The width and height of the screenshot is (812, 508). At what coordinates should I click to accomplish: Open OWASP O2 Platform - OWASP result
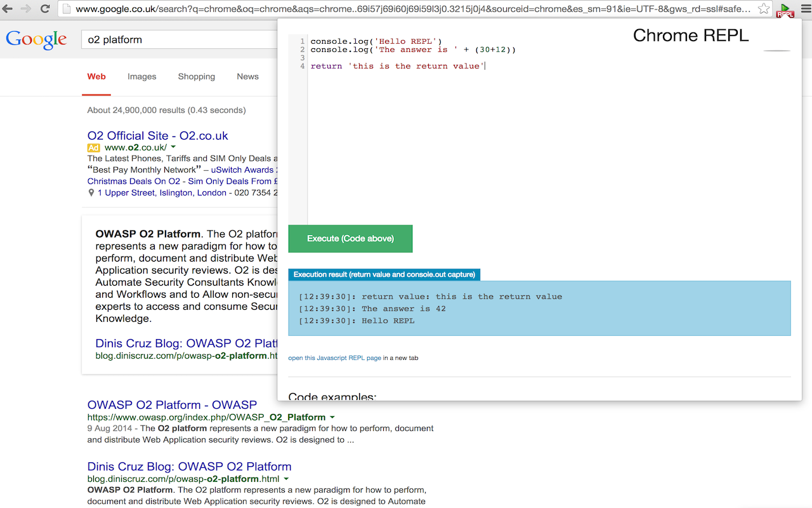point(172,404)
